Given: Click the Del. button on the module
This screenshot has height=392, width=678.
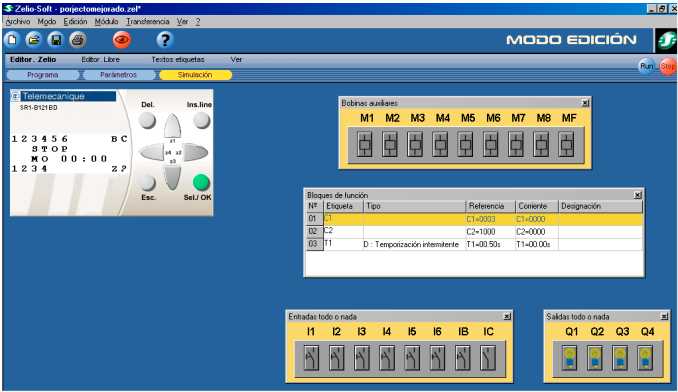Looking at the screenshot, I should (147, 121).
